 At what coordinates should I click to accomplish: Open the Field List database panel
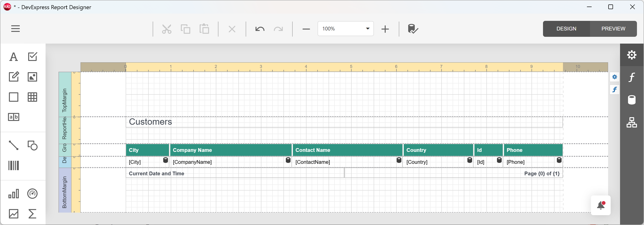pos(632,100)
